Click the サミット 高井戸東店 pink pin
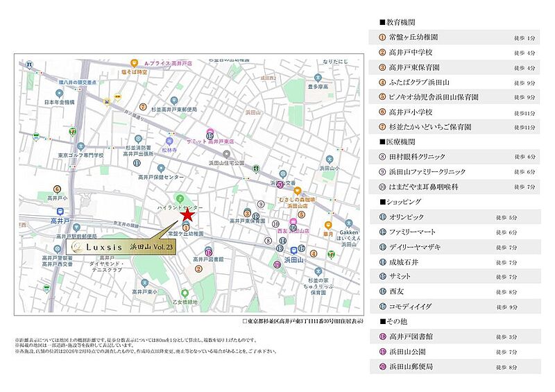555x392 pixels. tap(210, 132)
